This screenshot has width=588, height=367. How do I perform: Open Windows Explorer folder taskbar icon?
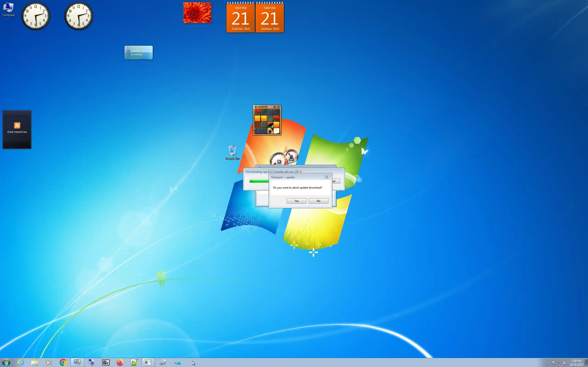[x=35, y=363]
